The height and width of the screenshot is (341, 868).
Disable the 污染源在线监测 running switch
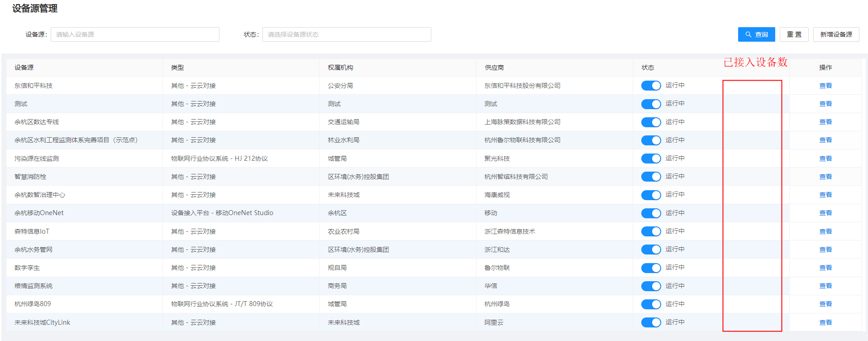pyautogui.click(x=651, y=158)
